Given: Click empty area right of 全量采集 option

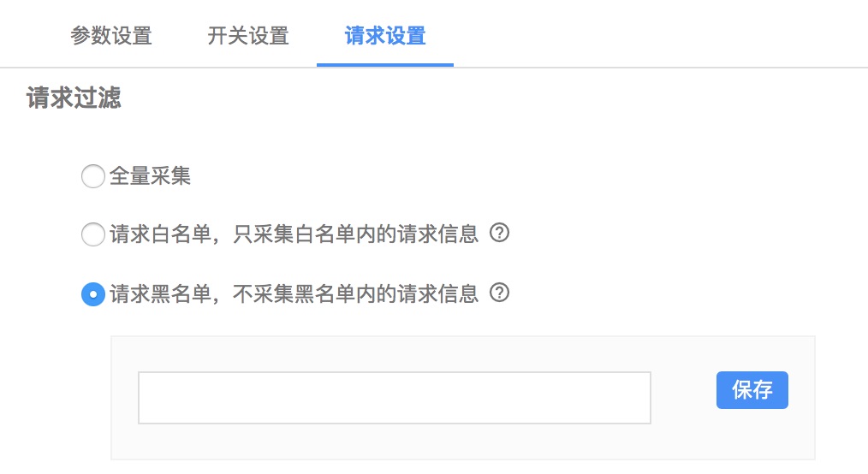Looking at the screenshot, I should pos(498,176).
